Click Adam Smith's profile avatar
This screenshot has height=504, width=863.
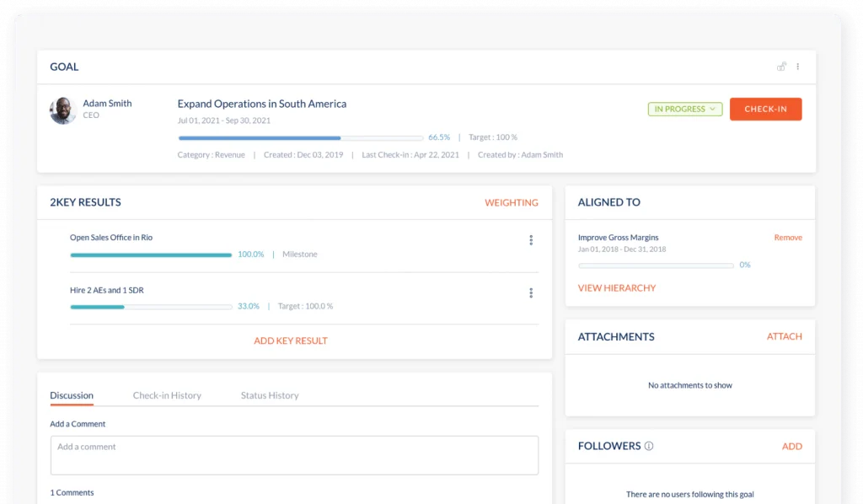pos(62,110)
